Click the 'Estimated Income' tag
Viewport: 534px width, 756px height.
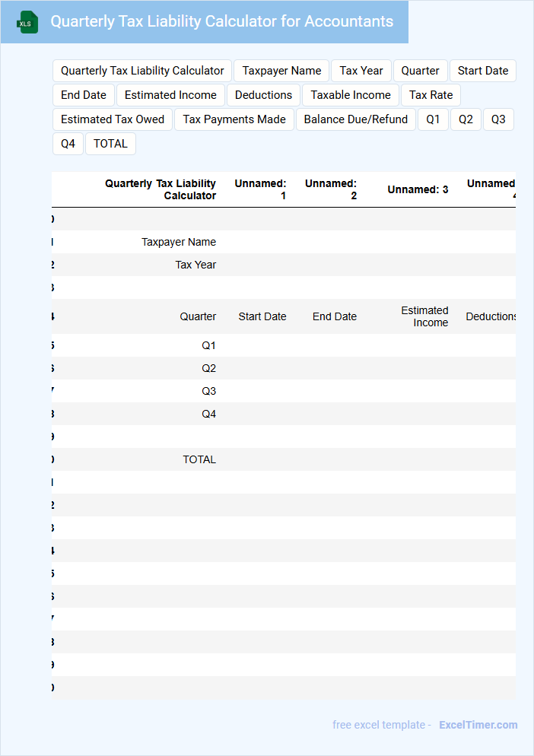click(170, 95)
